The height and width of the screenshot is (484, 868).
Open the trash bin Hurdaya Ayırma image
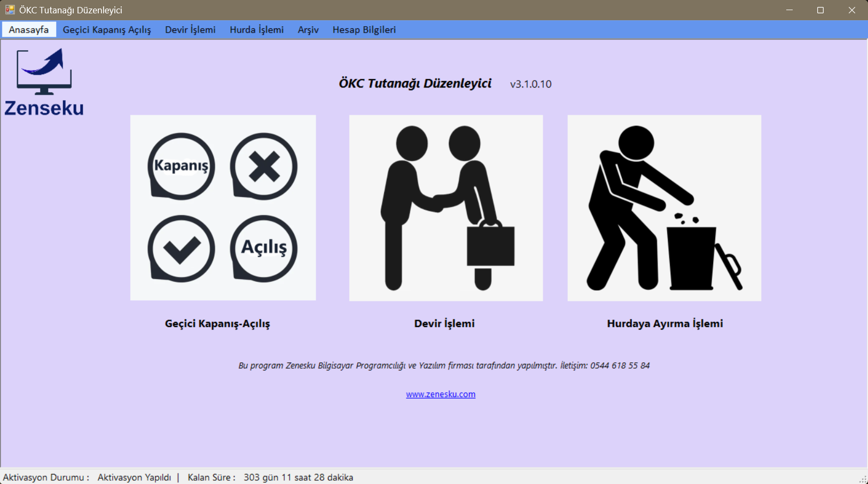click(x=664, y=208)
